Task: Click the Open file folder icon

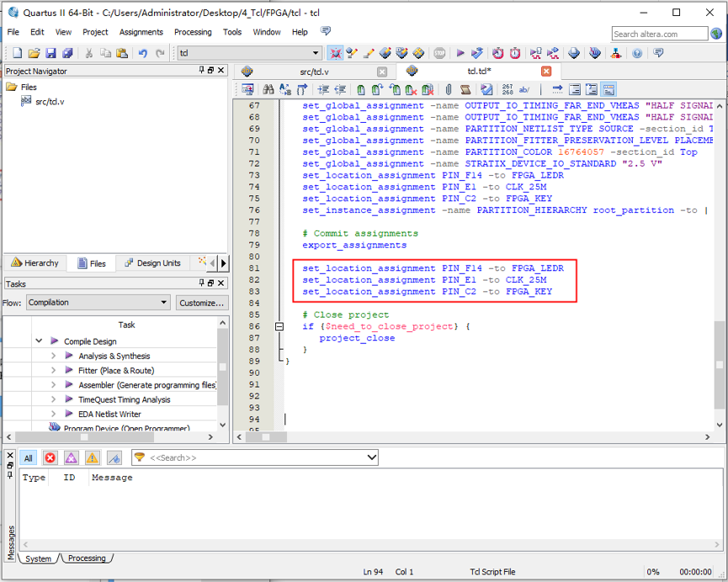Action: (35, 53)
